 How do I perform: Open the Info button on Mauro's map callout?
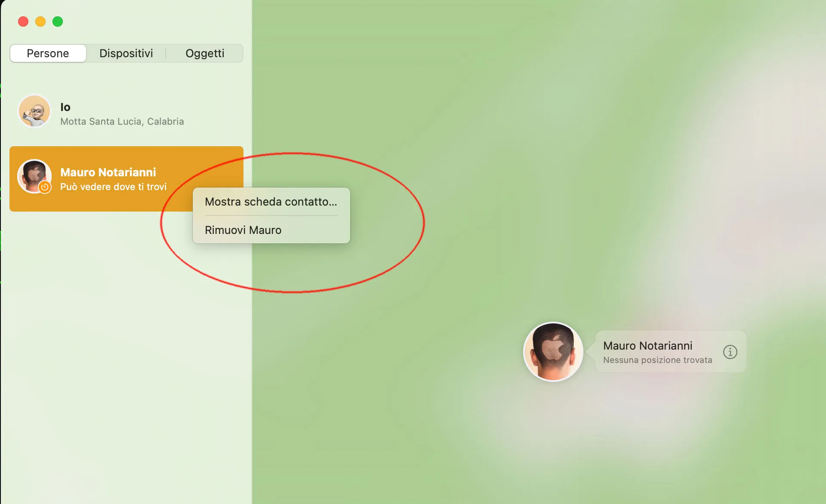[x=730, y=352]
